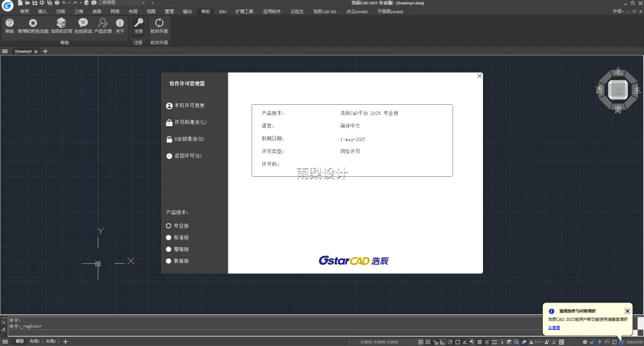The height and width of the screenshot is (346, 644).
Task: Click the coordinates readout in status bar
Action: pos(379,342)
